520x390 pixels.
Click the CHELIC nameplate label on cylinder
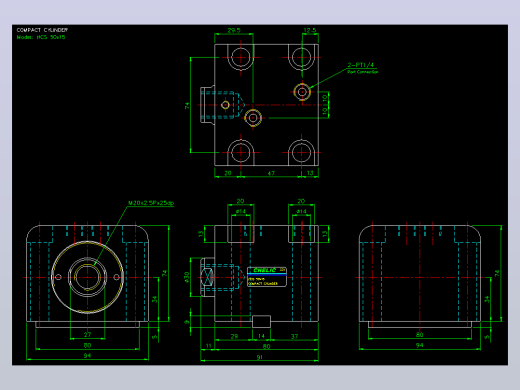267,277
